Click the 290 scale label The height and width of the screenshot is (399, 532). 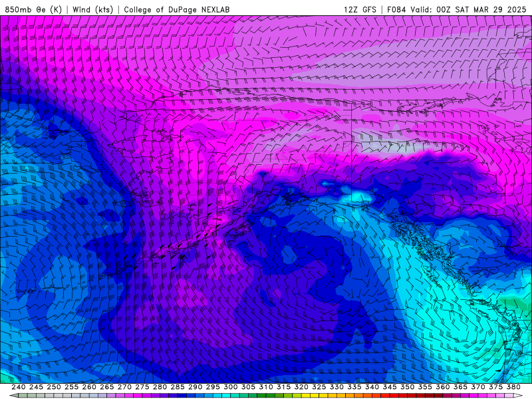click(x=195, y=387)
